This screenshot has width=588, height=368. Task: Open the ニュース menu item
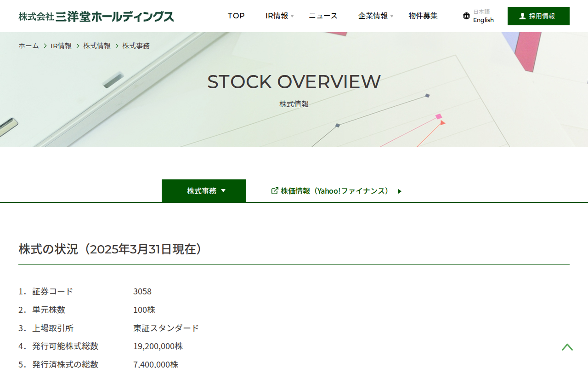323,16
